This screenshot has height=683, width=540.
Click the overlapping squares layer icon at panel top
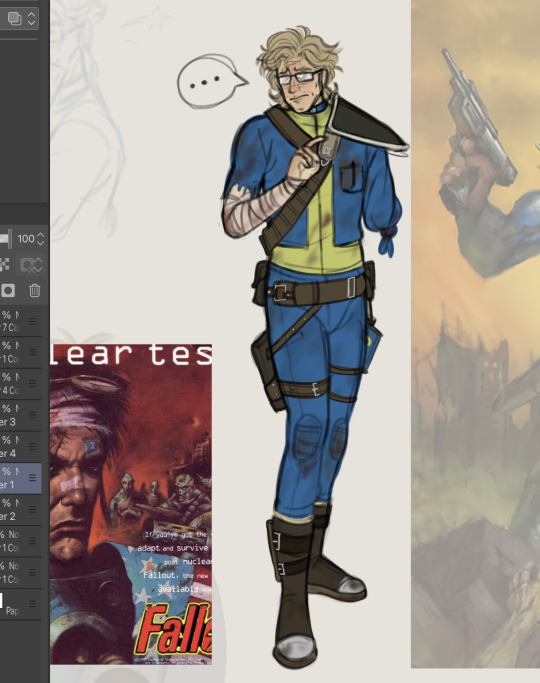point(14,19)
